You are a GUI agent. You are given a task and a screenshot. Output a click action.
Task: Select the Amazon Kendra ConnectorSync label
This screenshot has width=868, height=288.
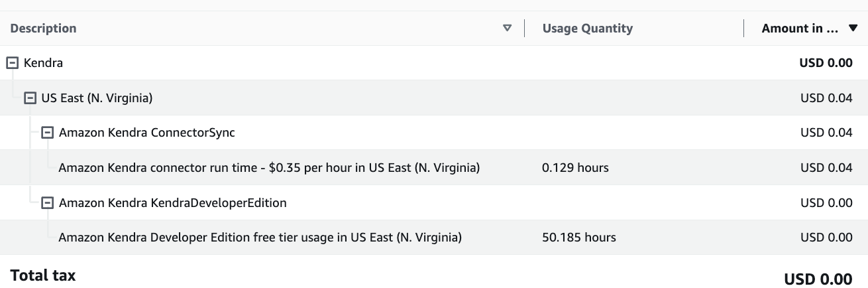click(146, 133)
